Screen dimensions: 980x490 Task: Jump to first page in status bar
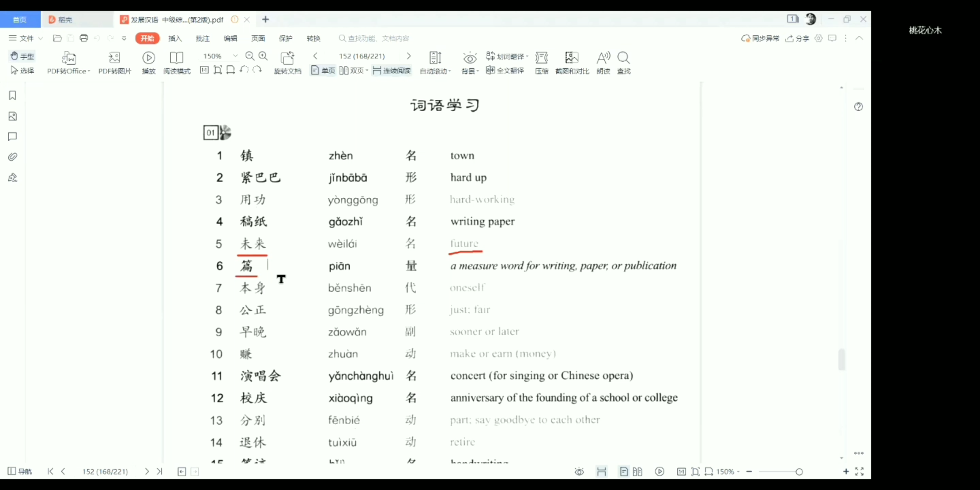(x=50, y=471)
